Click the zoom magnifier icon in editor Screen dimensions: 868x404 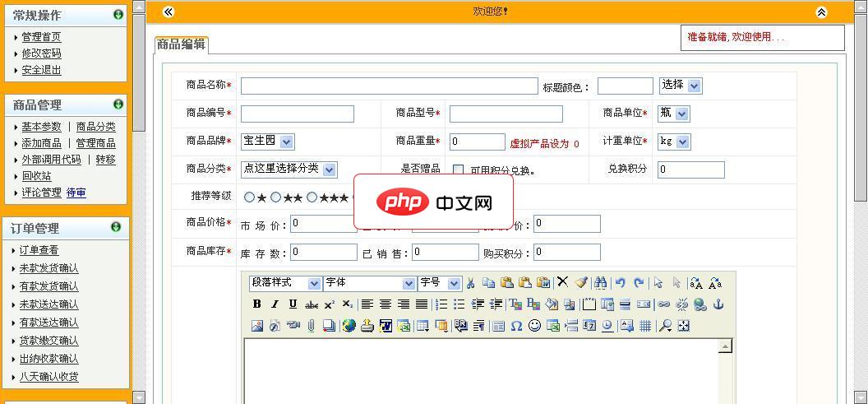click(x=665, y=326)
